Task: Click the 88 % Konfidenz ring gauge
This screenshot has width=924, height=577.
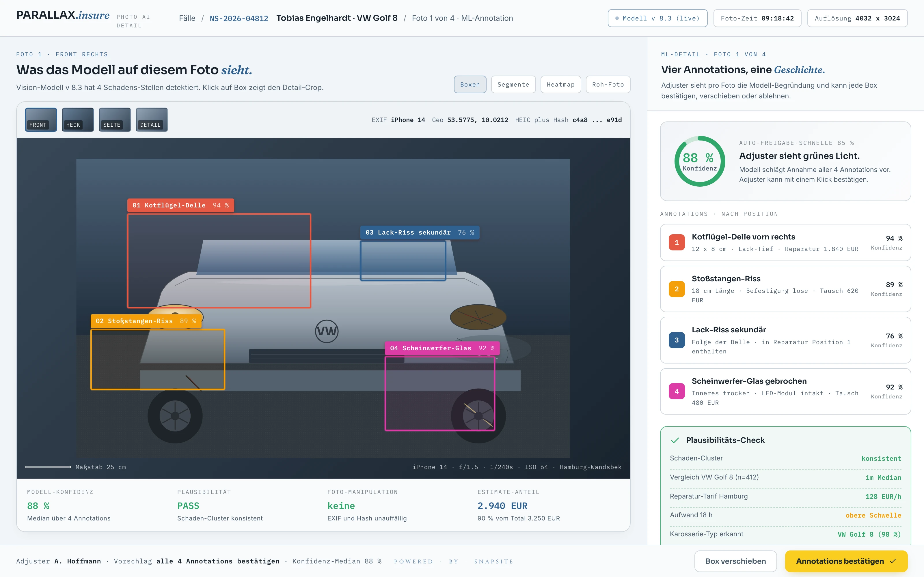Action: coord(699,161)
